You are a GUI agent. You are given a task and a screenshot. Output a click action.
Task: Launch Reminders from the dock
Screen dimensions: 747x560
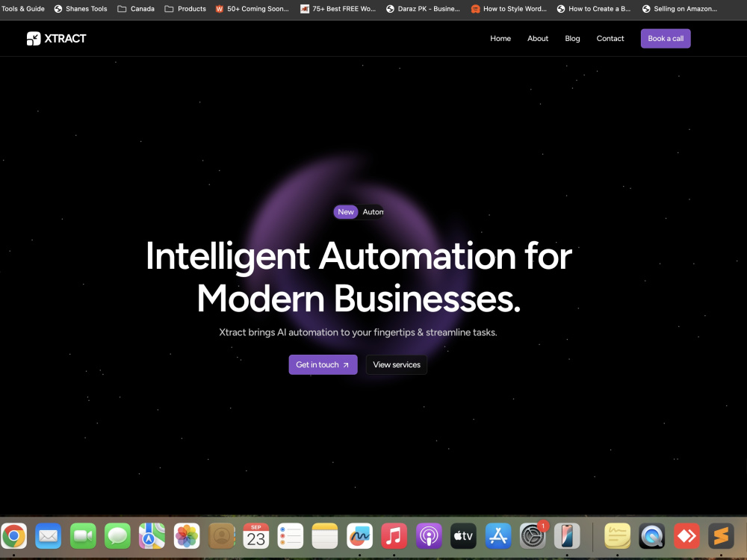[x=291, y=535]
